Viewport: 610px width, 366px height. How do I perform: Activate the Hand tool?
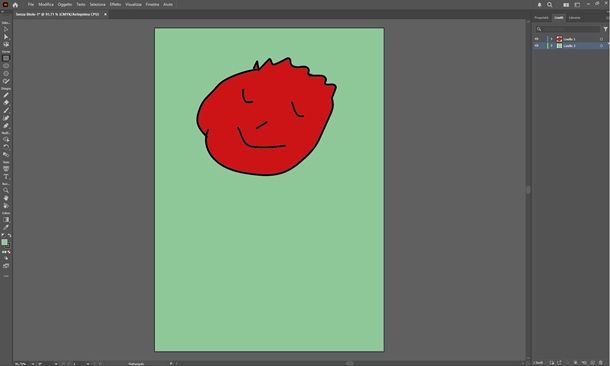6,198
